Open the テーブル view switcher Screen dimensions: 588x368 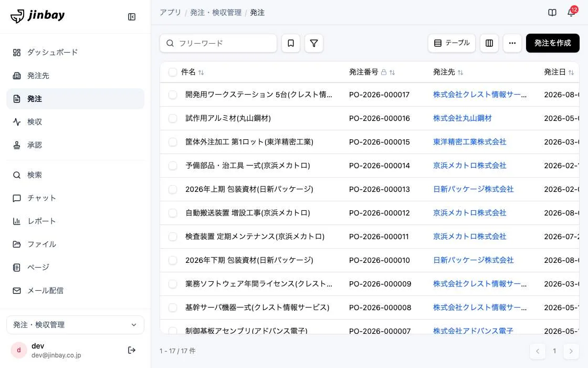[x=451, y=43]
